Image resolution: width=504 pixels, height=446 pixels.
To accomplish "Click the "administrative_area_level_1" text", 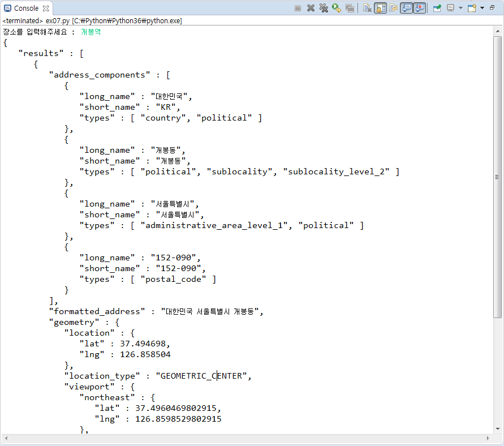I will pos(214,225).
